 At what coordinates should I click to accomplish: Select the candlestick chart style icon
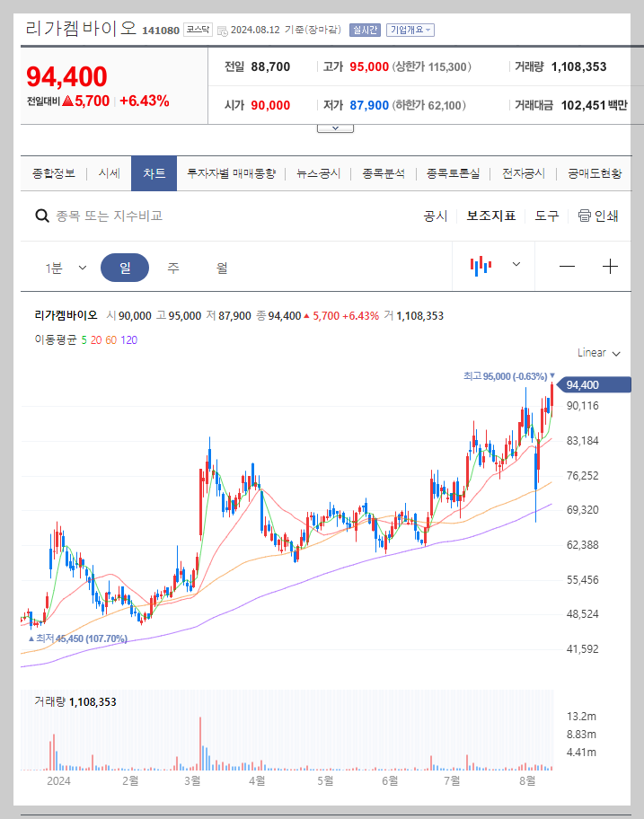pyautogui.click(x=481, y=266)
